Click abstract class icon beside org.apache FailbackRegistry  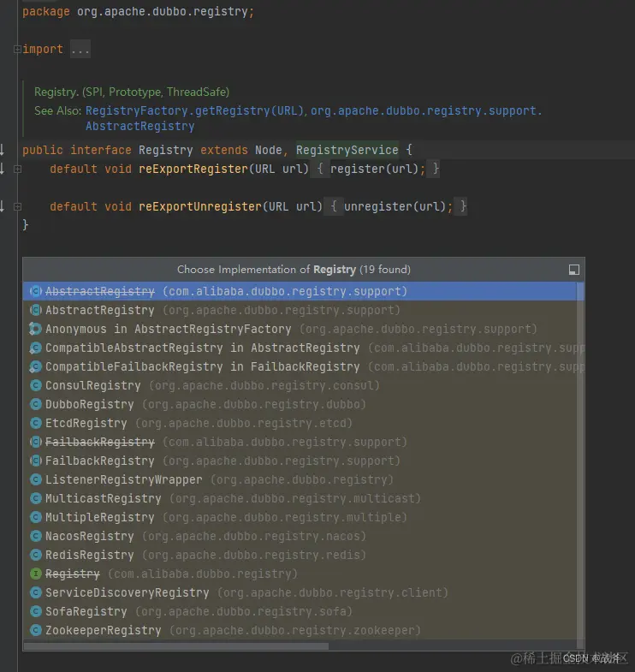[36, 461]
